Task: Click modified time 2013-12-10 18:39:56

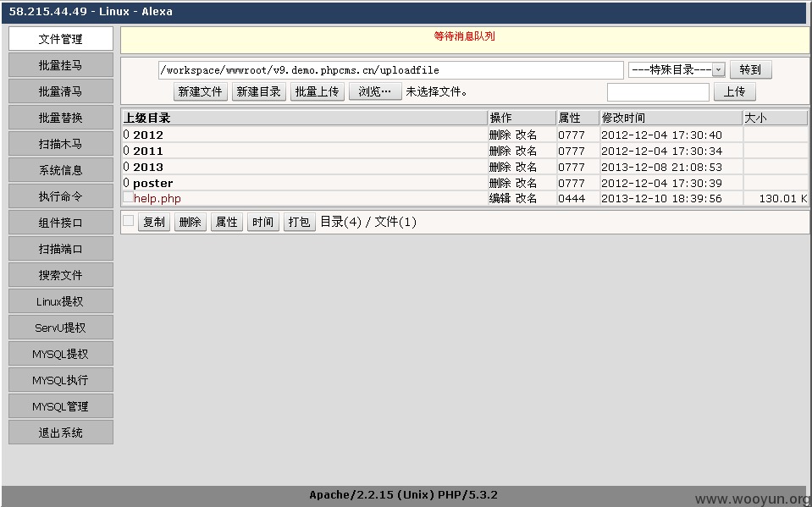Action: pyautogui.click(x=661, y=198)
